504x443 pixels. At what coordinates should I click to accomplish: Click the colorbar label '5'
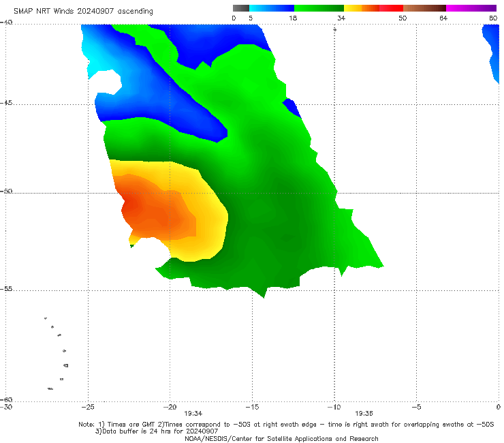pyautogui.click(x=251, y=18)
